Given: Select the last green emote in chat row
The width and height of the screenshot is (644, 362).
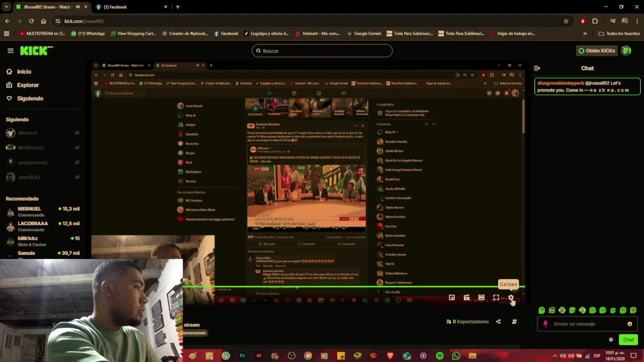Looking at the screenshot, I should (x=633, y=310).
